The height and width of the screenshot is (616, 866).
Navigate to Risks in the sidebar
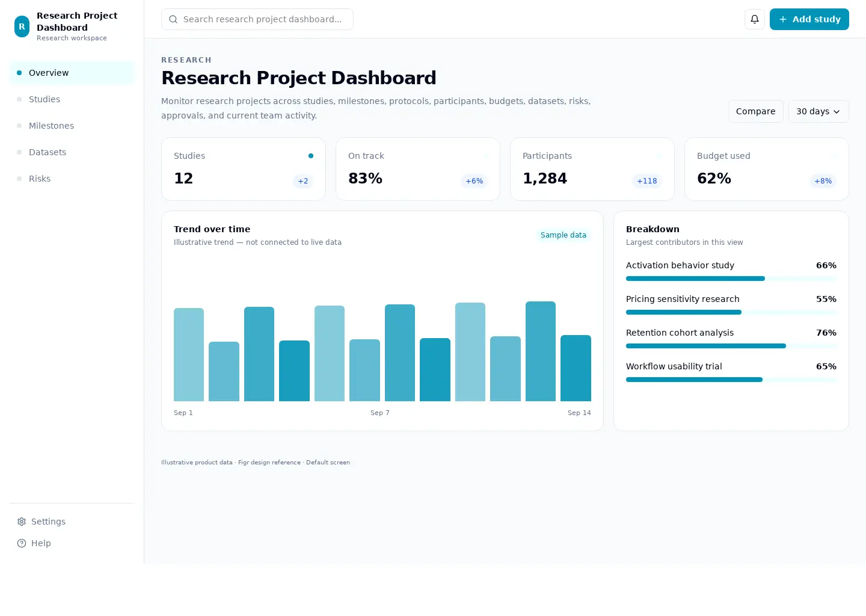(72, 179)
